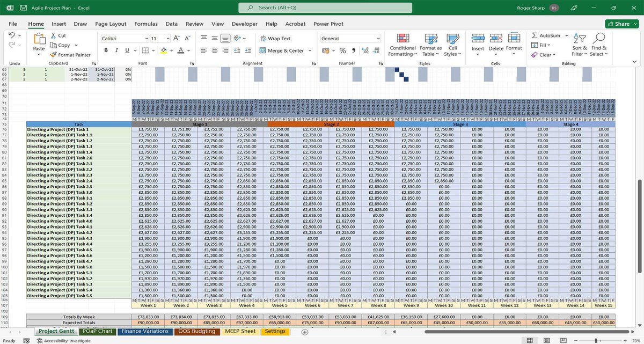Expand Merge & Center dropdown arrow
This screenshot has height=344, width=644.
coord(310,50)
